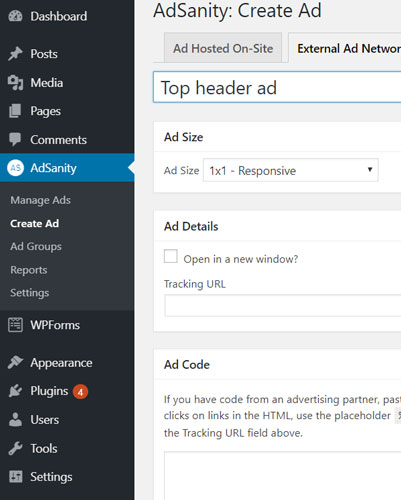
Task: Open the Ad Size dropdown
Action: [291, 170]
